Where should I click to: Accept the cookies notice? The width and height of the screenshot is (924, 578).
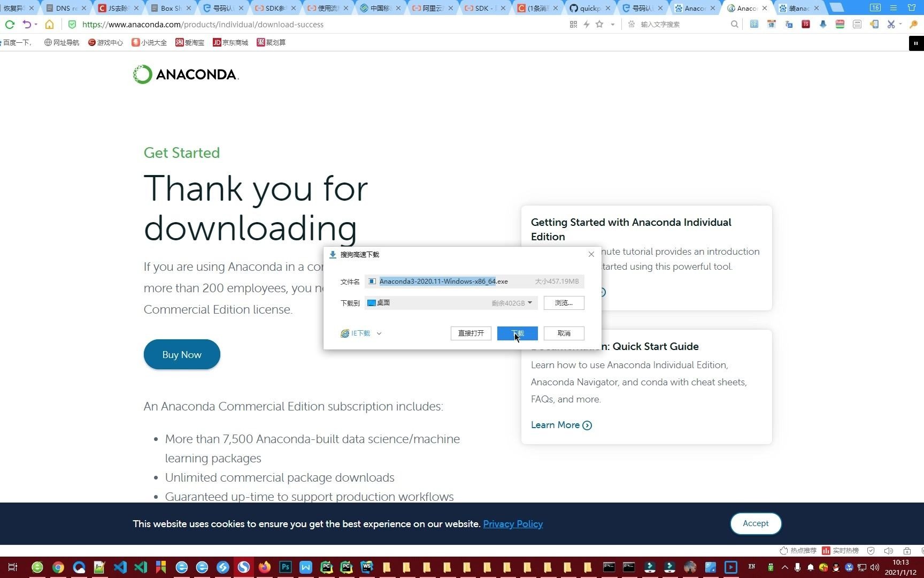(756, 523)
